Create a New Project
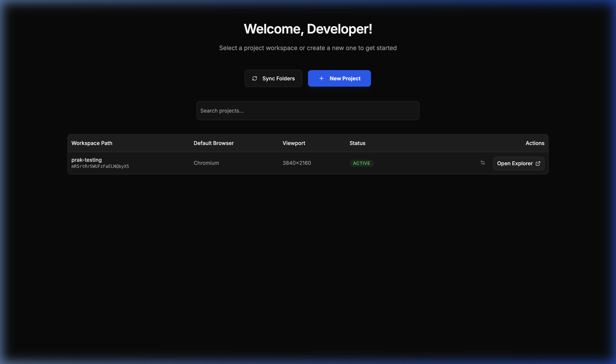Viewport: 616px width, 364px height. click(339, 78)
